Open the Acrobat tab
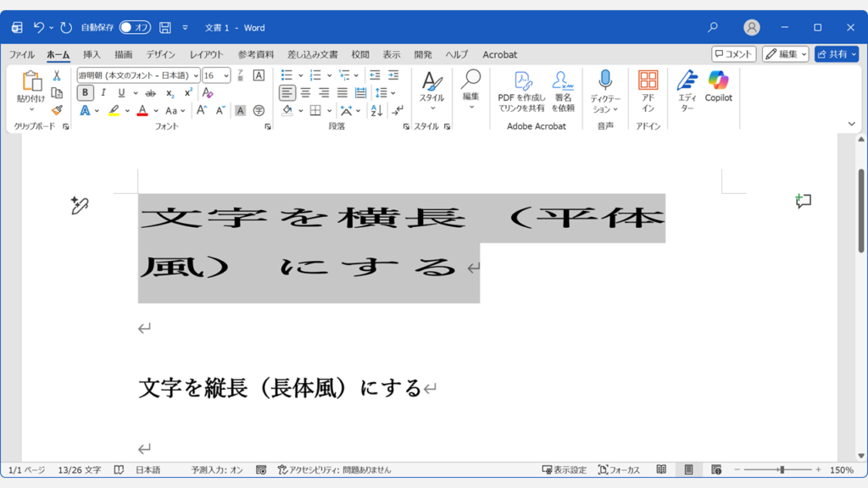This screenshot has width=868, height=488. tap(499, 54)
